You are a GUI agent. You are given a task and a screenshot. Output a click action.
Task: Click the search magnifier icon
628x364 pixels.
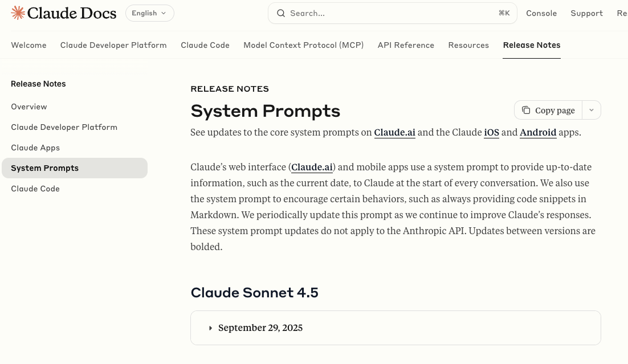pos(280,13)
